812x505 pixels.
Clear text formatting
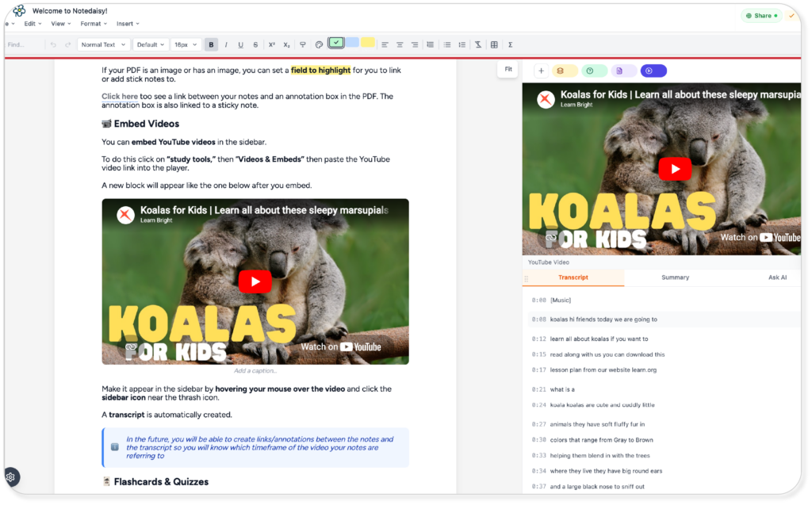(478, 45)
